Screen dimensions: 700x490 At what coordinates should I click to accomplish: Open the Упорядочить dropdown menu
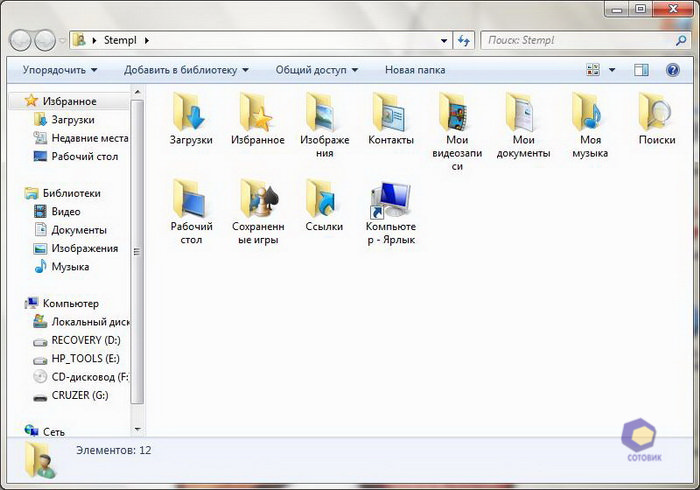tap(60, 70)
